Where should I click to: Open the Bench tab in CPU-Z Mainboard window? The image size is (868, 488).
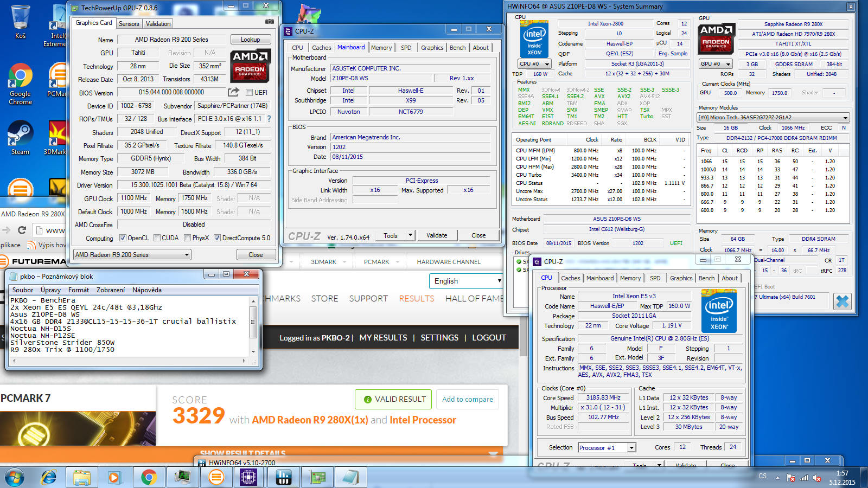click(457, 48)
